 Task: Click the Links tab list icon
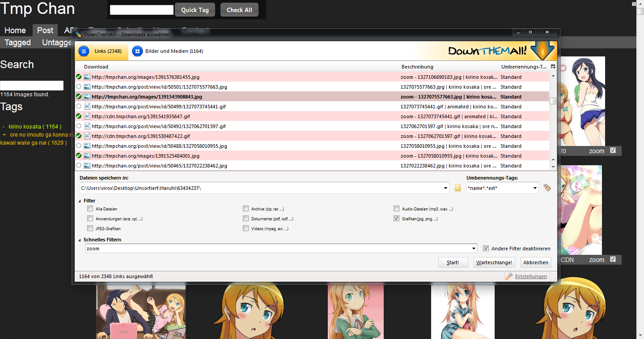coord(84,51)
